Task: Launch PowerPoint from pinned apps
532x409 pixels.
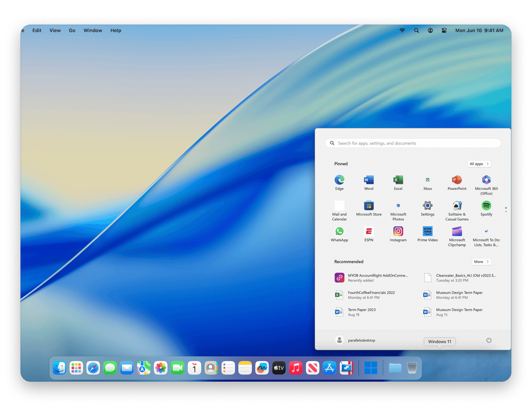Action: [457, 183]
